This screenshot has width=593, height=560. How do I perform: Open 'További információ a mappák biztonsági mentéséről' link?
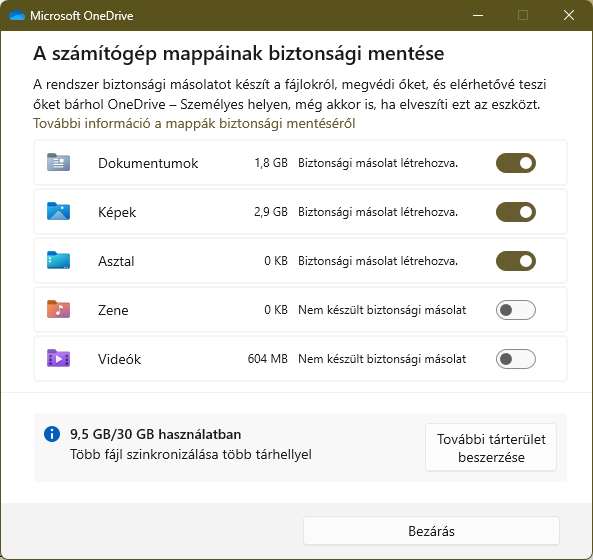[x=194, y=123]
